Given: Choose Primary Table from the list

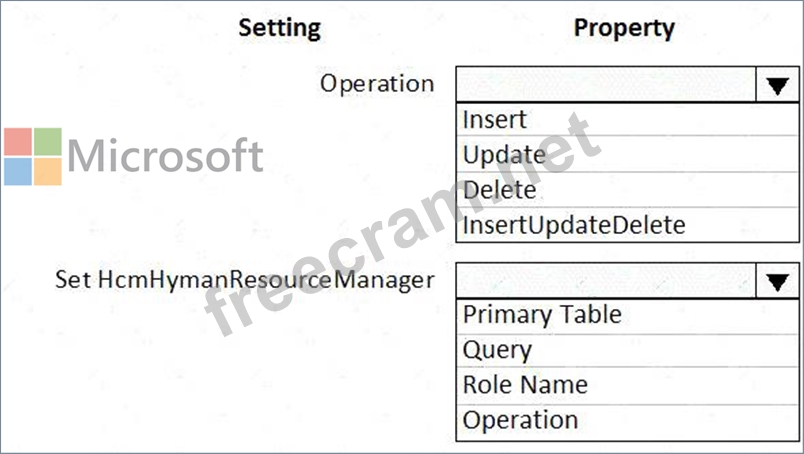Looking at the screenshot, I should tap(542, 315).
